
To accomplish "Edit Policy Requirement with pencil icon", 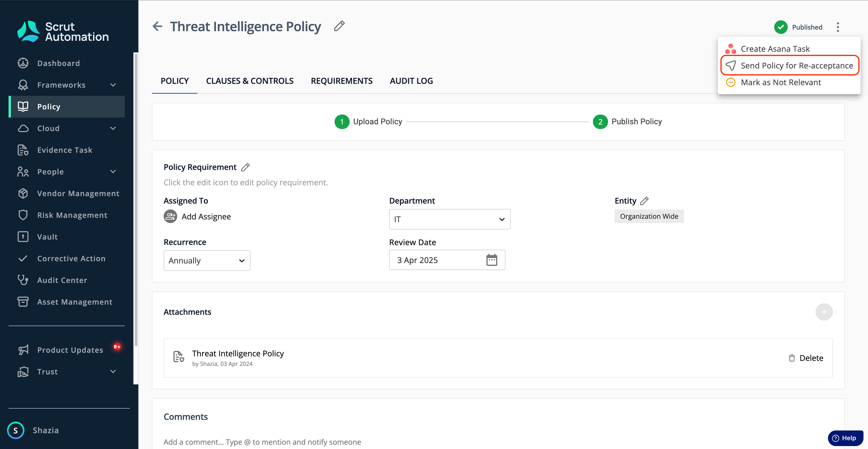I will click(x=245, y=167).
